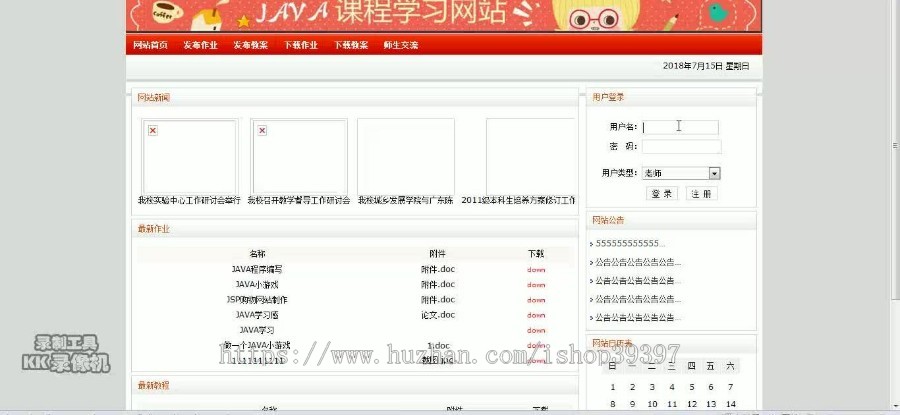Click the 用户登录 panel header
The image size is (900, 415).
pos(608,97)
